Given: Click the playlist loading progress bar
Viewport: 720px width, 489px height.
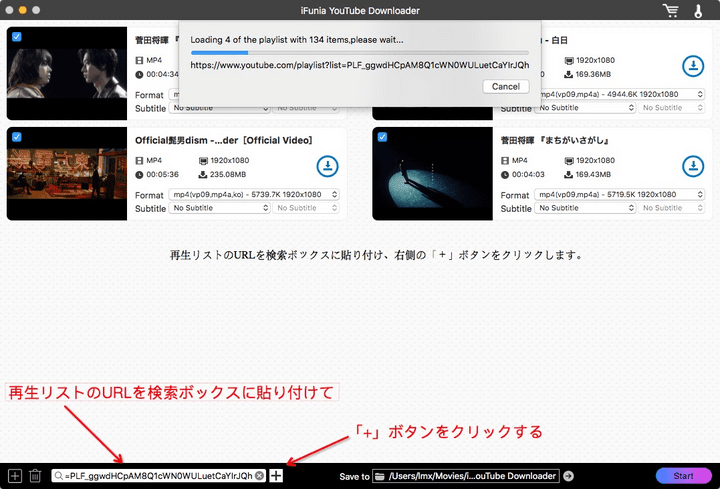Looking at the screenshot, I should click(x=360, y=53).
